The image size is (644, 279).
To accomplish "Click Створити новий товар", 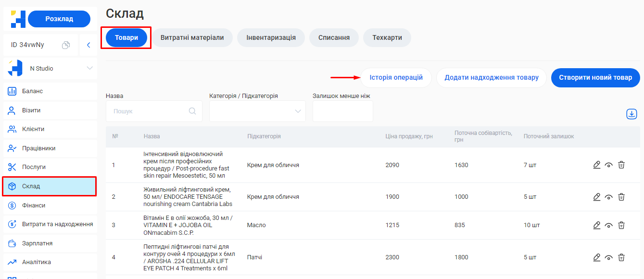I will click(x=595, y=77).
